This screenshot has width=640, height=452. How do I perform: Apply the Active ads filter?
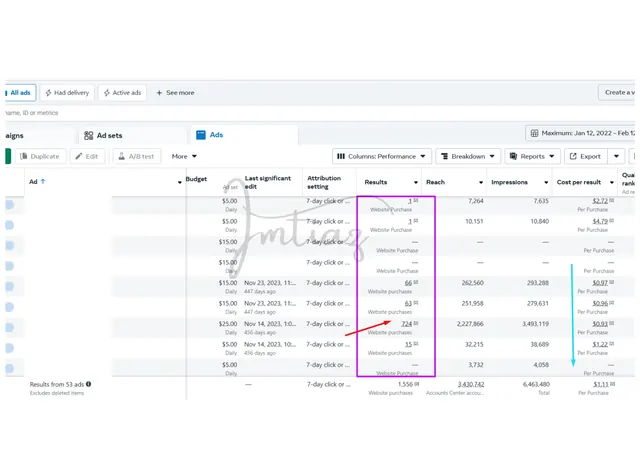pyautogui.click(x=122, y=93)
